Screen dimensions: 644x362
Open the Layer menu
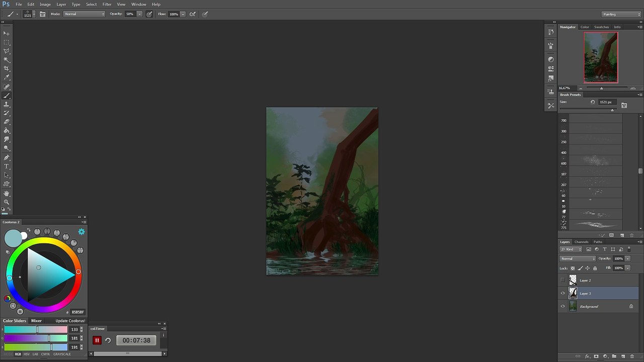pos(61,4)
